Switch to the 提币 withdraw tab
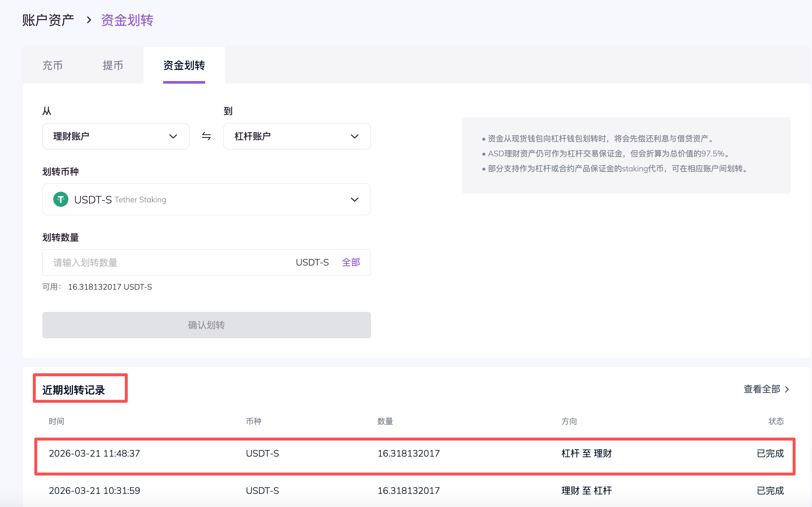The height and width of the screenshot is (507, 812). pyautogui.click(x=113, y=65)
